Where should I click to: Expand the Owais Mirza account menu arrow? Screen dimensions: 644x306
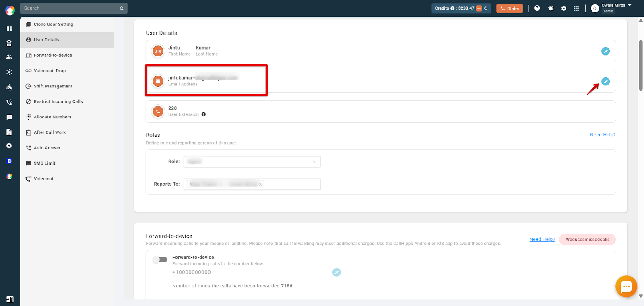[x=630, y=5]
